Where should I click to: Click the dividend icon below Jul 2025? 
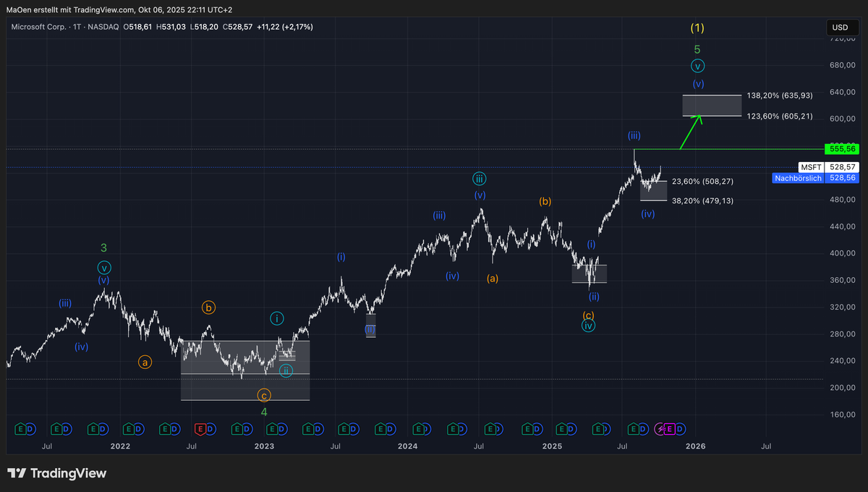pos(643,429)
